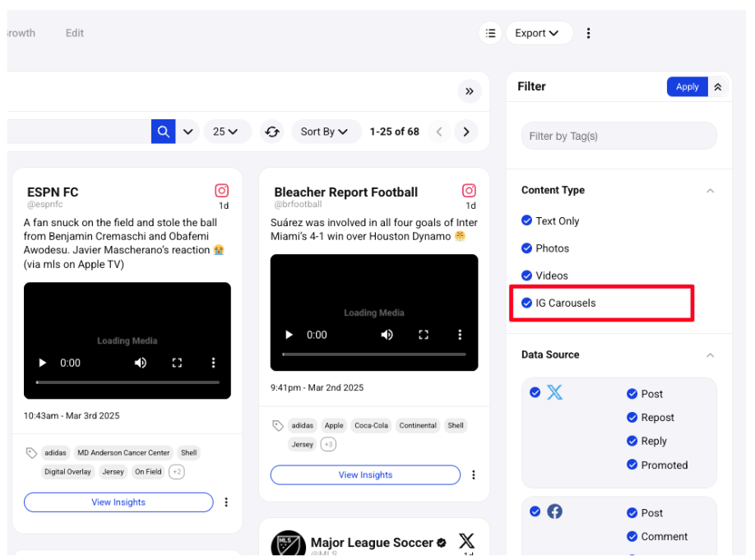Click the X logo in Data Source
755x560 pixels.
[554, 392]
